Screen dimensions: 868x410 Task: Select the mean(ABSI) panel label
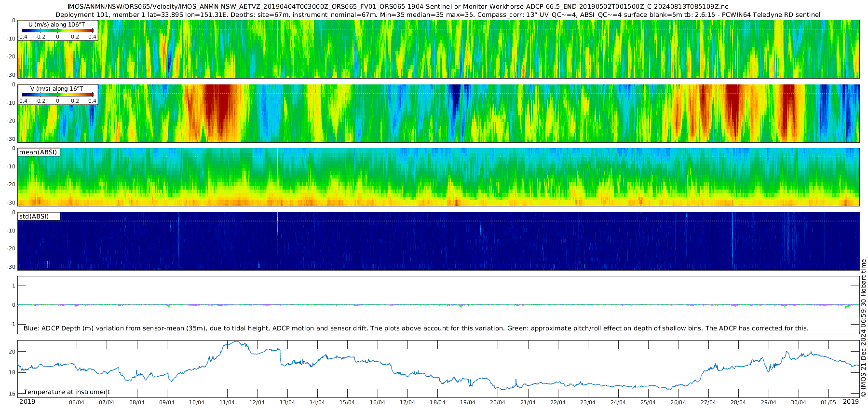[38, 152]
